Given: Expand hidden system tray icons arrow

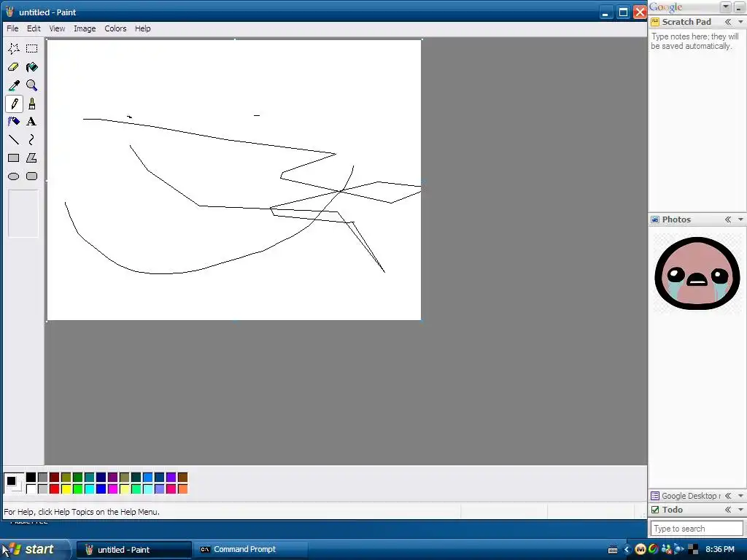Looking at the screenshot, I should [x=627, y=550].
